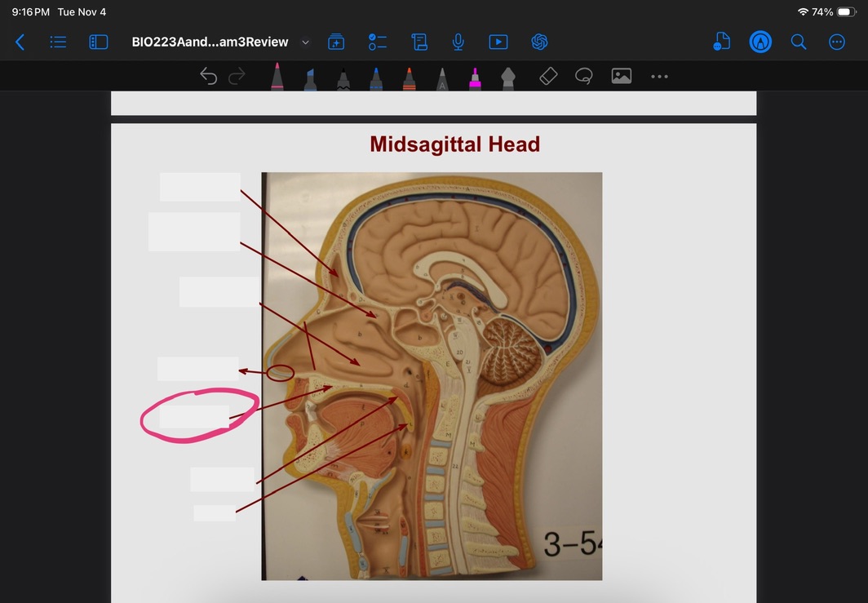Expand the document title dropdown chevron
Screen dimensions: 868x603
pyautogui.click(x=306, y=42)
